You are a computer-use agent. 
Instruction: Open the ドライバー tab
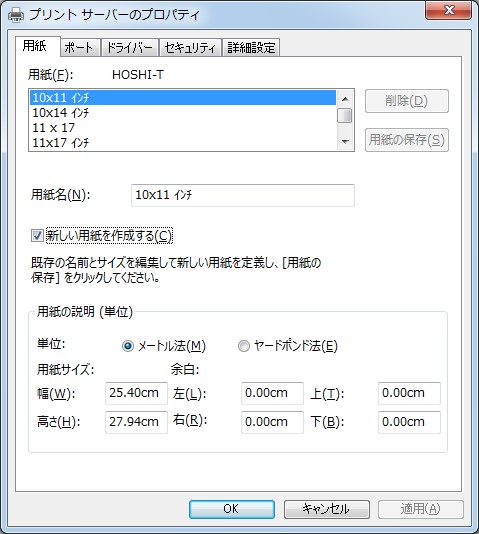(x=130, y=47)
